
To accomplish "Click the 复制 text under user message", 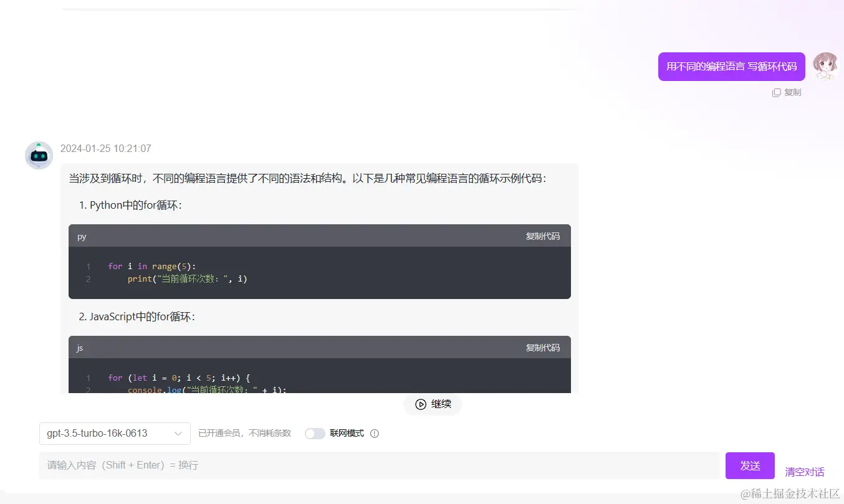I will [x=792, y=92].
